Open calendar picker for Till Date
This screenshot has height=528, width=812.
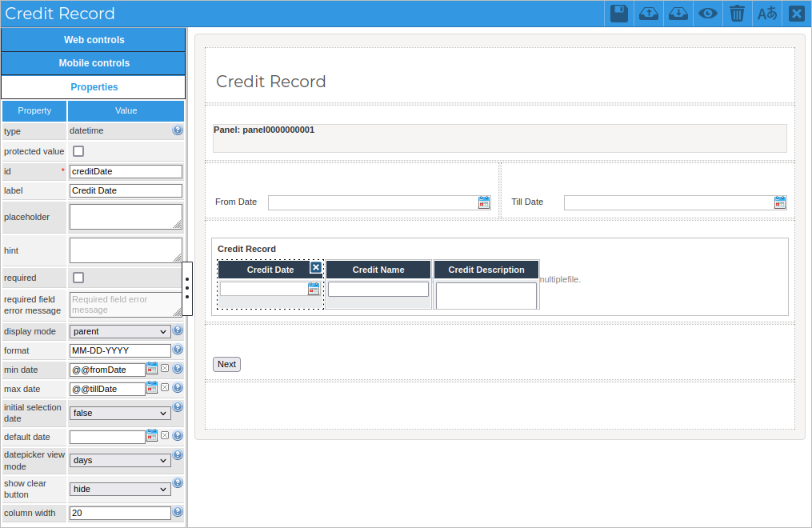780,202
